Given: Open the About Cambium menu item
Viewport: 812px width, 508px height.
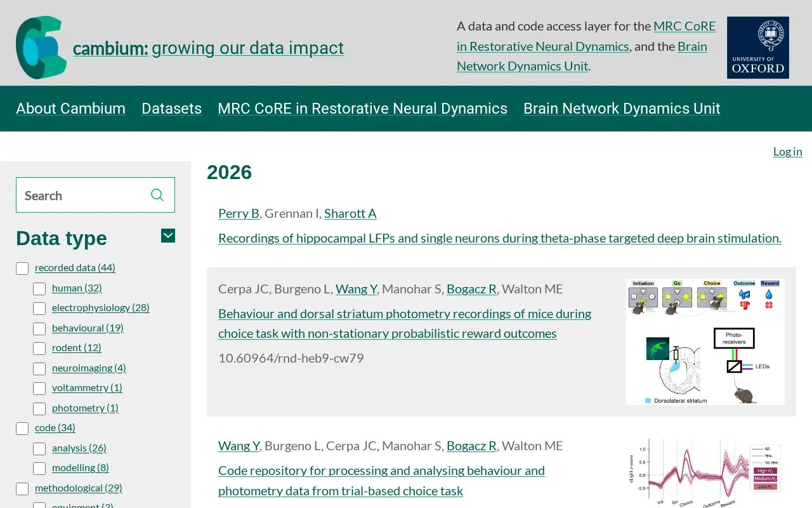Looking at the screenshot, I should coord(70,109).
